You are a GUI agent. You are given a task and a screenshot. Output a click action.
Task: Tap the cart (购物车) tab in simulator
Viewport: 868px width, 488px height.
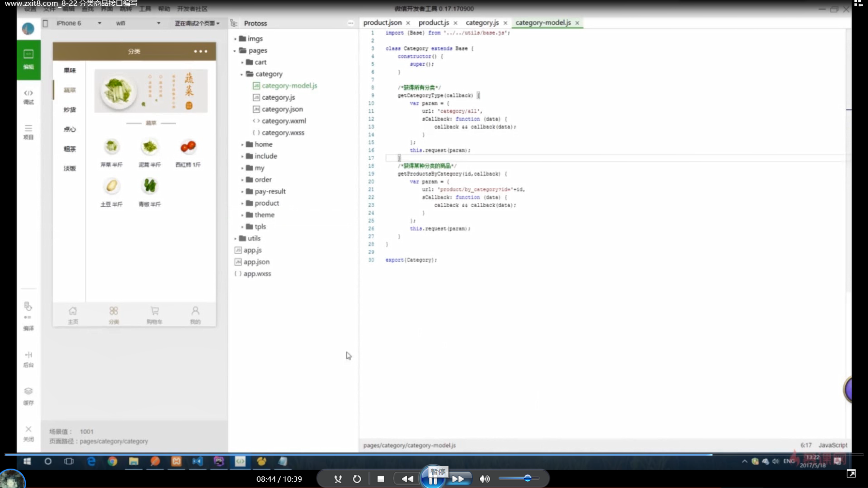154,315
